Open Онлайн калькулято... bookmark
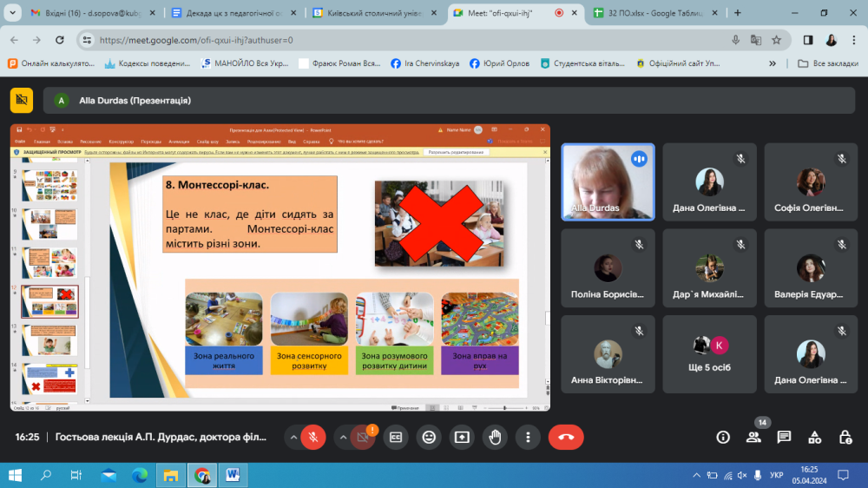Image resolution: width=868 pixels, height=488 pixels. coord(51,63)
